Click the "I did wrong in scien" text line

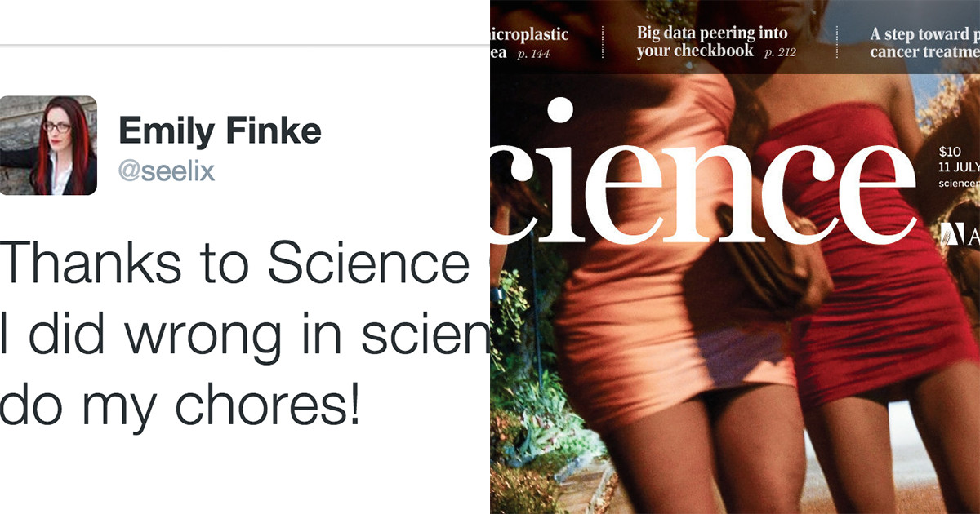click(x=245, y=334)
